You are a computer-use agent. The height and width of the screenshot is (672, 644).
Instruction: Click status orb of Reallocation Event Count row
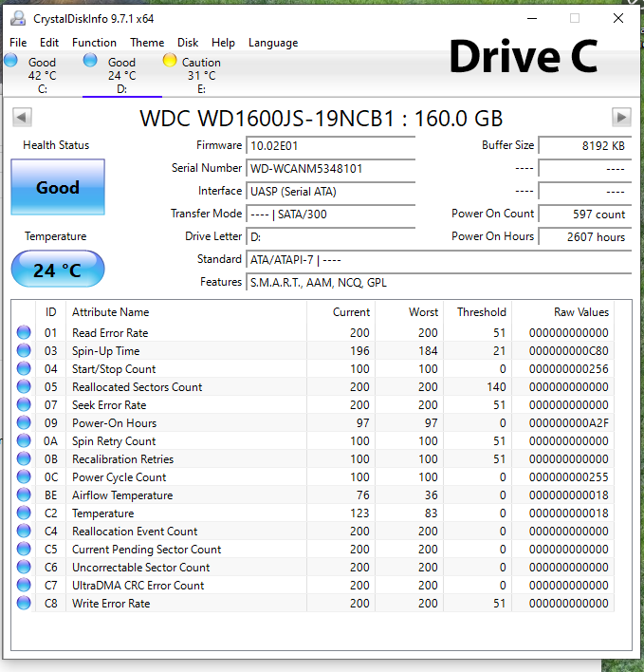tap(24, 531)
